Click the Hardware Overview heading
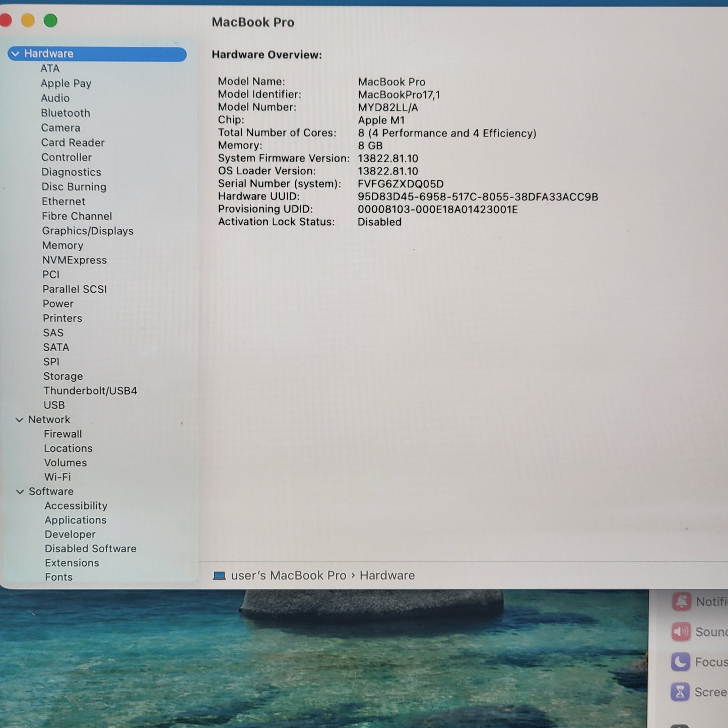Screen dimensions: 728x728 click(267, 55)
